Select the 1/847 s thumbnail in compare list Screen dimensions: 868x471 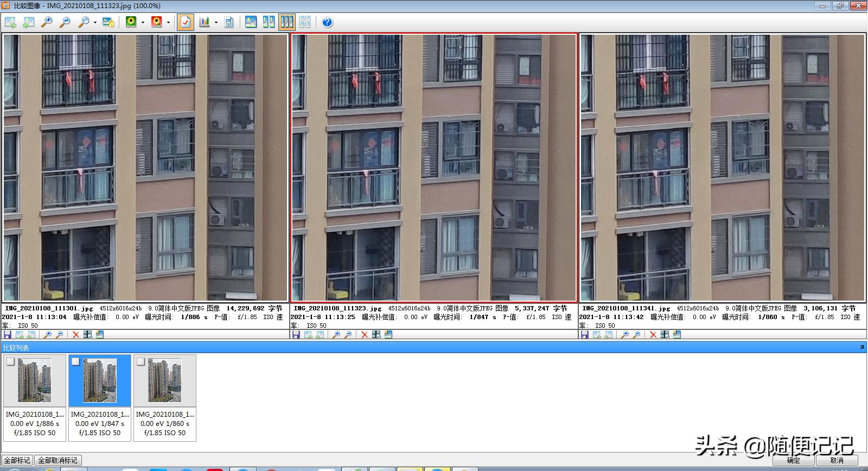pos(100,398)
